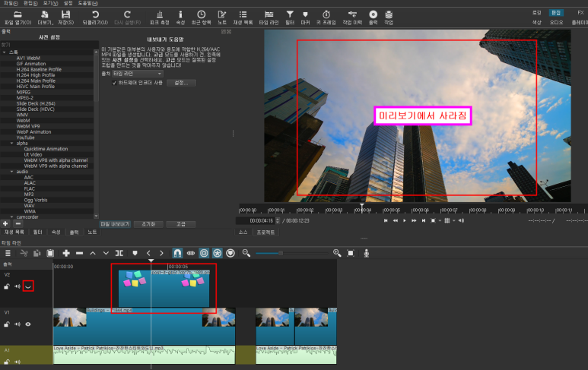Go to previous marker arrow

click(148, 253)
